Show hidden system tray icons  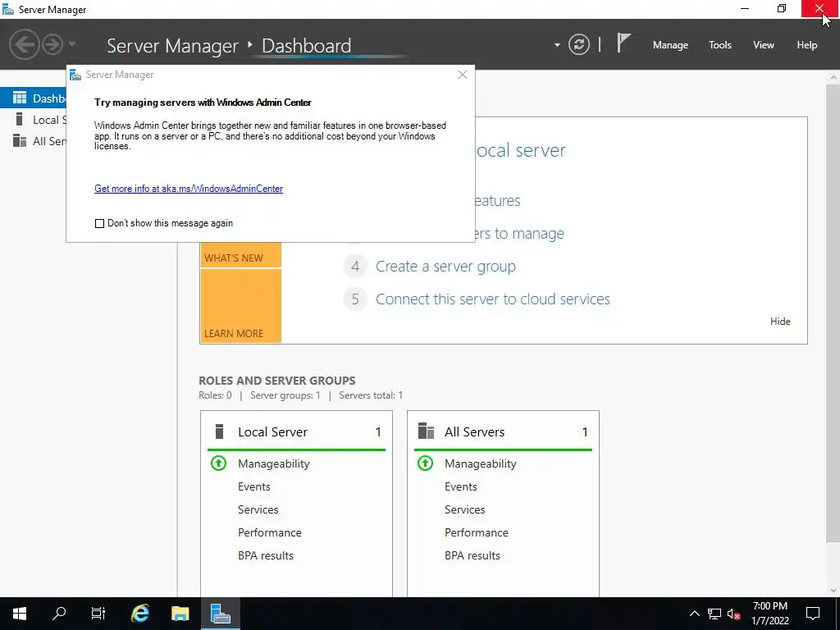pos(694,614)
